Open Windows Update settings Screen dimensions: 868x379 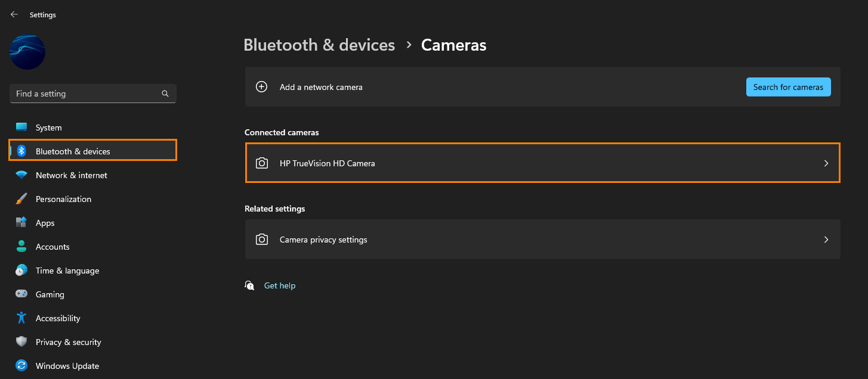coord(93,366)
